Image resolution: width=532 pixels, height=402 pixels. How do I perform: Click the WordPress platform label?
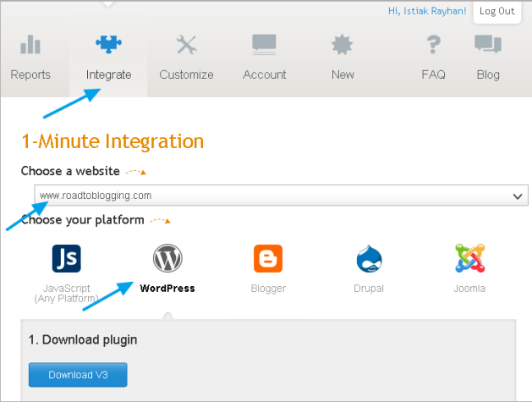point(167,289)
